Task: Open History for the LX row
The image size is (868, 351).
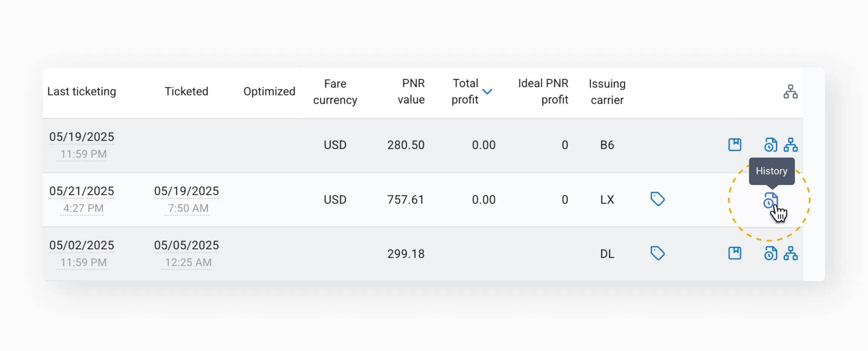Action: point(770,200)
